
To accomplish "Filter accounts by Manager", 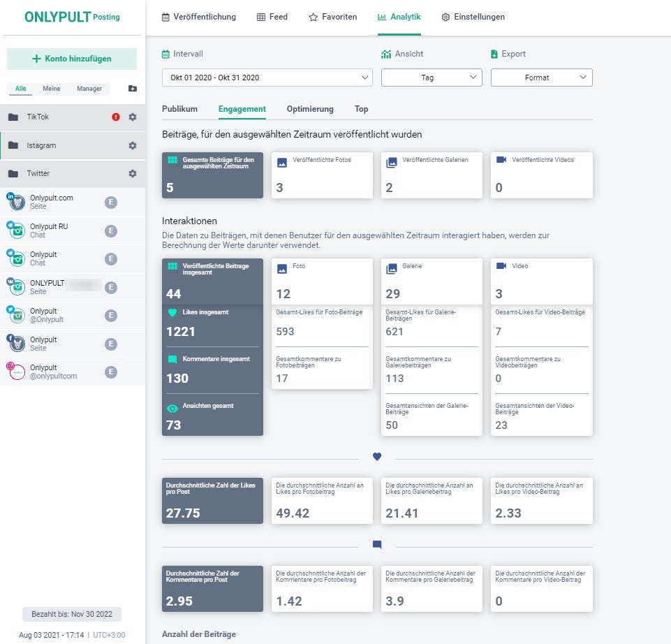I will pyautogui.click(x=89, y=89).
